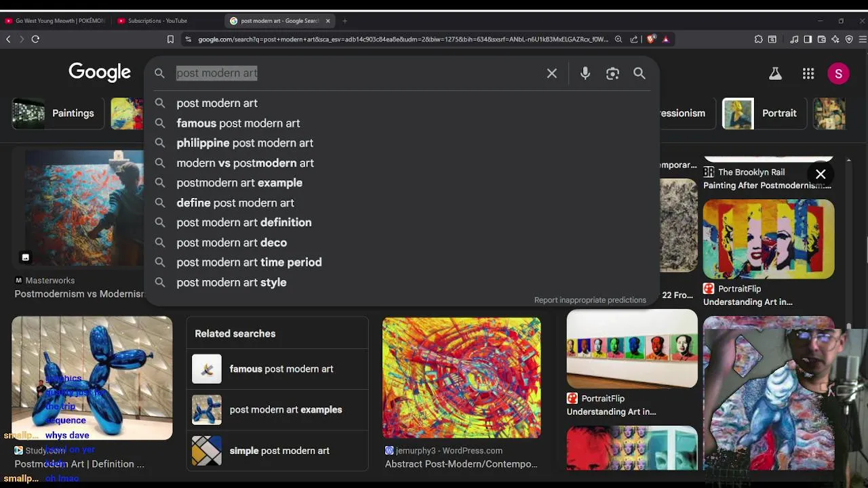
Task: Share this page from the address bar
Action: click(x=634, y=39)
